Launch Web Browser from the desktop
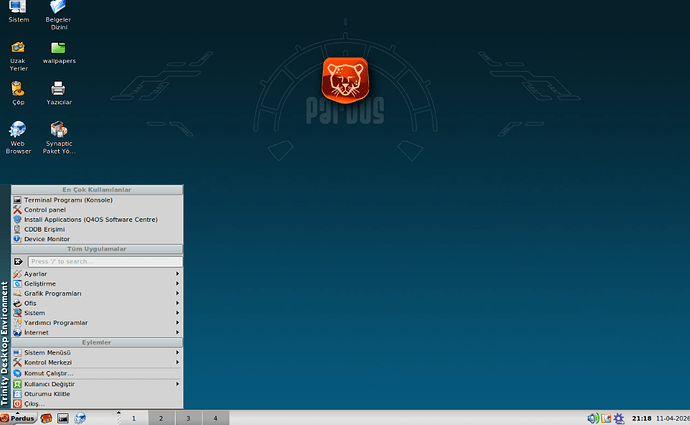This screenshot has height=425, width=690. 18,130
